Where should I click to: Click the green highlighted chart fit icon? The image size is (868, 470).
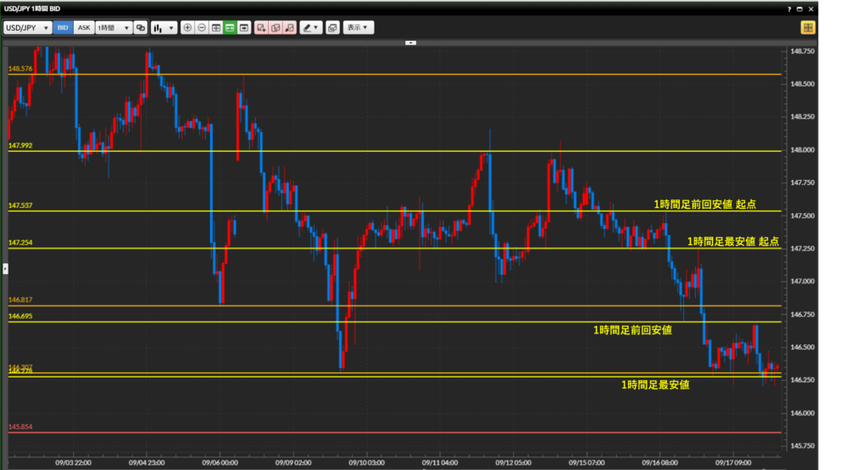[x=230, y=27]
